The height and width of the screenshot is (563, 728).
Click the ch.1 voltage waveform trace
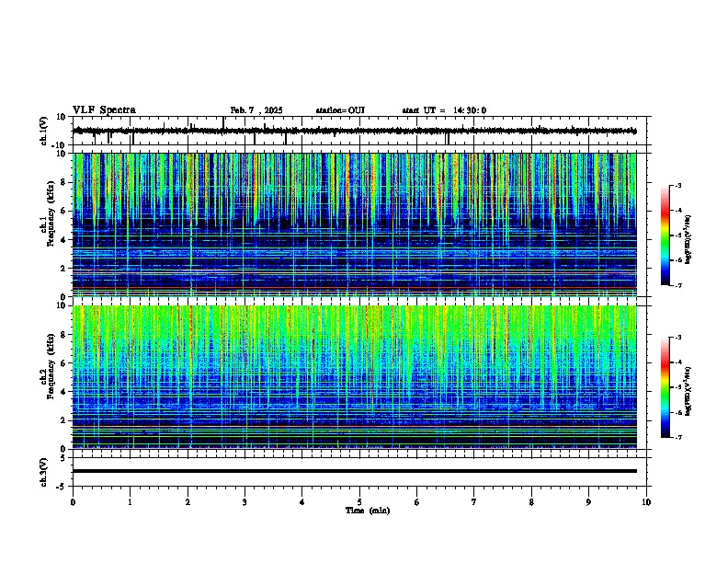[354, 131]
